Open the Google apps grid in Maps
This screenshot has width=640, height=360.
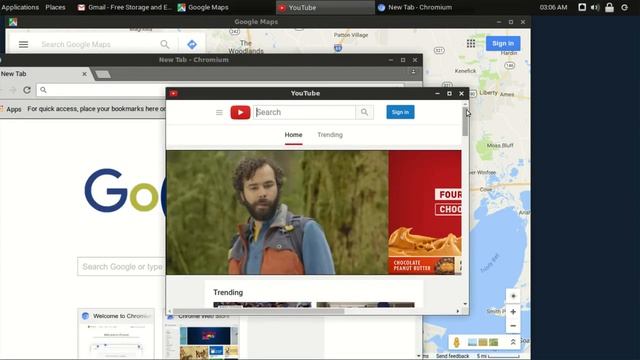click(x=471, y=43)
